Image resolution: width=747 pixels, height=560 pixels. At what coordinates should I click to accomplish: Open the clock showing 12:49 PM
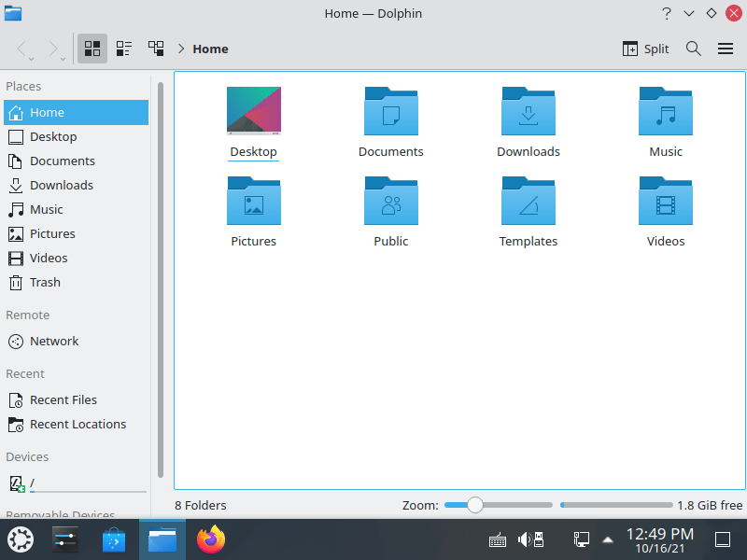[660, 540]
